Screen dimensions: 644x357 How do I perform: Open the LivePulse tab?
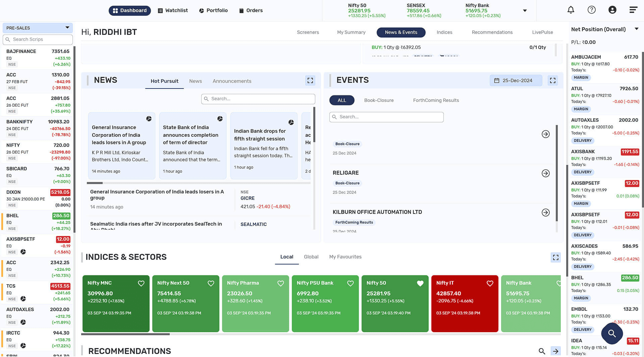(542, 32)
